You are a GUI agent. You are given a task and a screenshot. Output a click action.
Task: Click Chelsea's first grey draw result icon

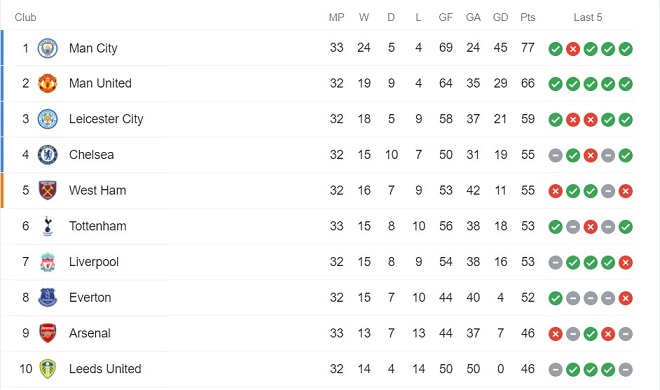555,156
